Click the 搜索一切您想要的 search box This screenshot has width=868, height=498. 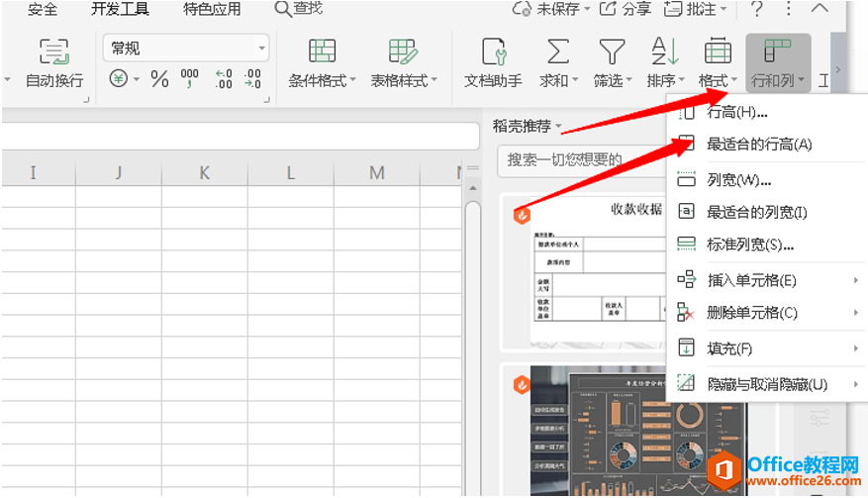point(582,160)
